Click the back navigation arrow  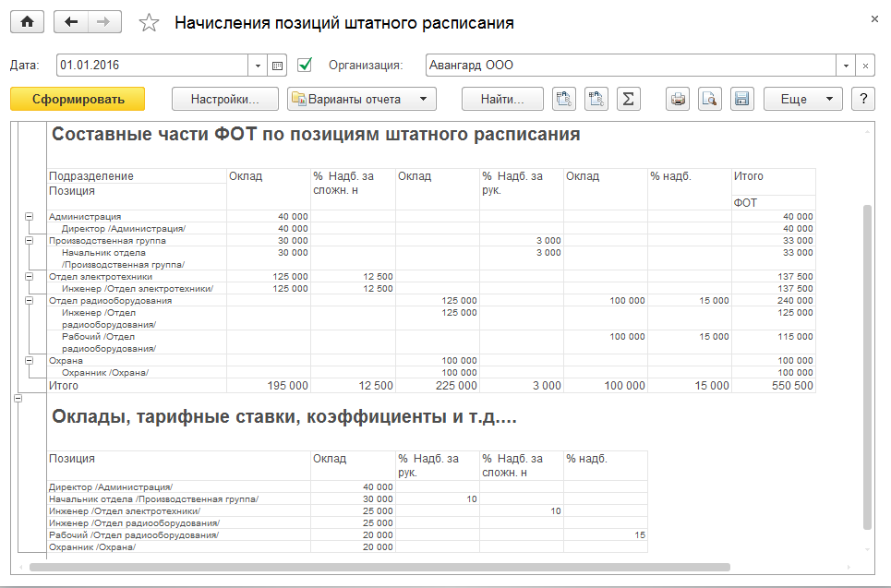coord(72,23)
